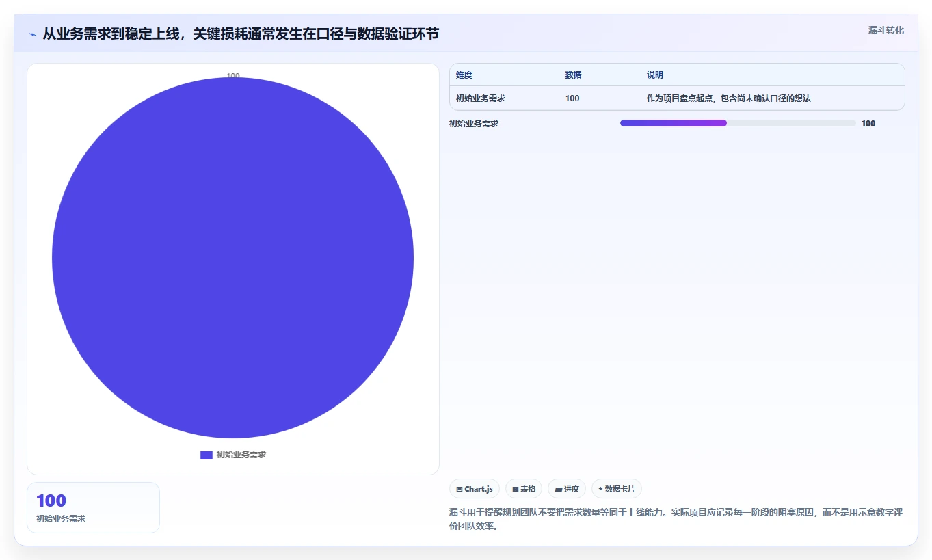The width and height of the screenshot is (932, 560).
Task: Click the Chart.js chip
Action: (475, 489)
